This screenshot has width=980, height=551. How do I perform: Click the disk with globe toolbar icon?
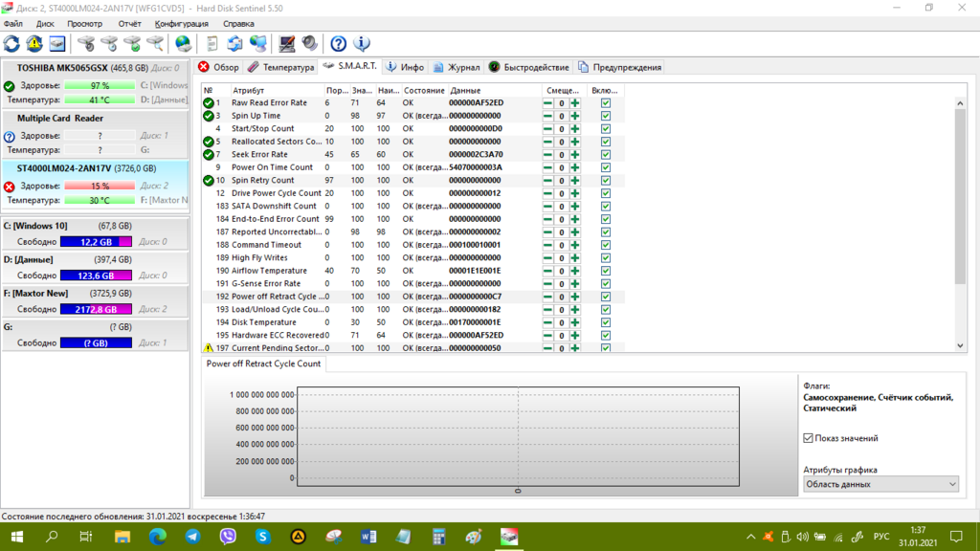pos(183,44)
